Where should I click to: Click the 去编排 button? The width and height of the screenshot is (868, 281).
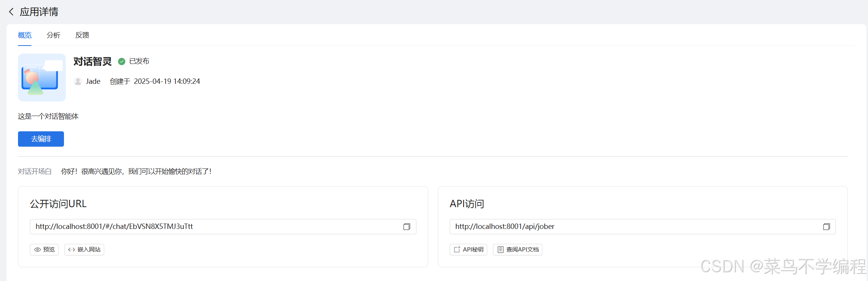pyautogui.click(x=41, y=139)
